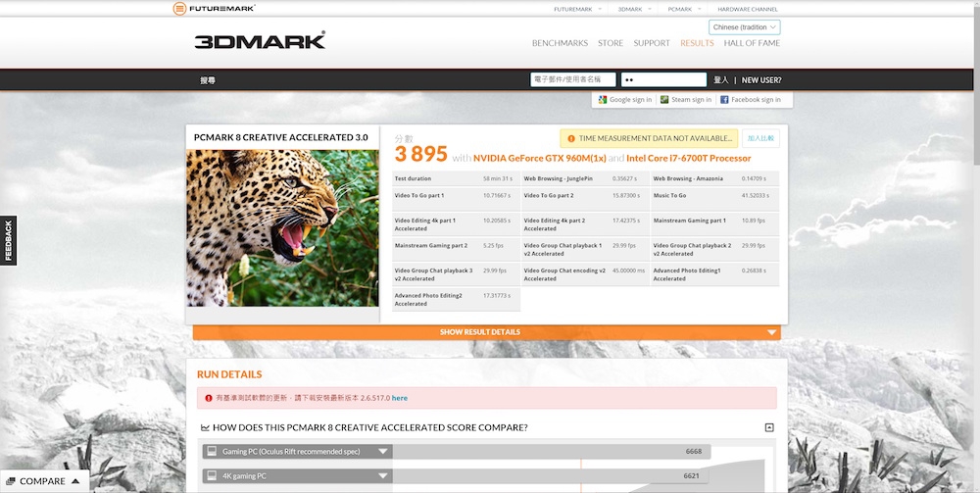This screenshot has width=980, height=493.
Task: Click the computer icon on Gaming PC row
Action: [212, 451]
